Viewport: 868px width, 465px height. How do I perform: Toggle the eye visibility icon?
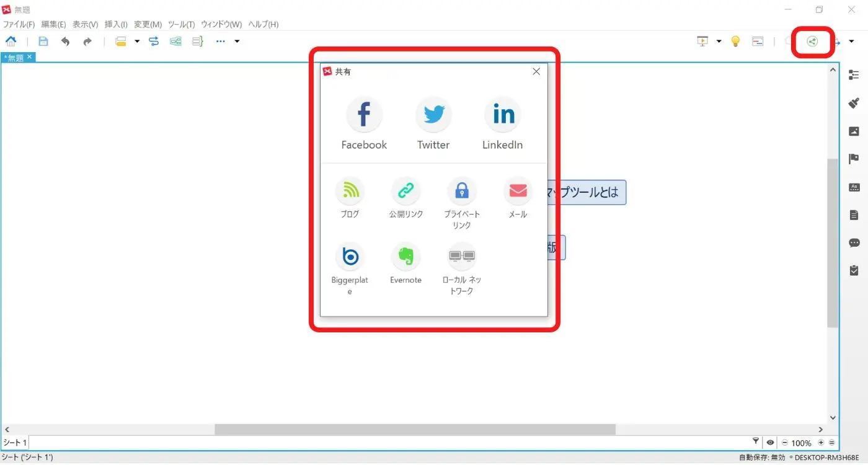(770, 443)
